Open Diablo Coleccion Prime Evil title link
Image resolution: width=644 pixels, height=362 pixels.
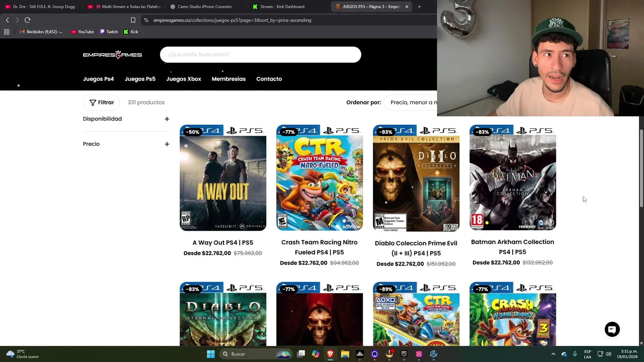416,248
